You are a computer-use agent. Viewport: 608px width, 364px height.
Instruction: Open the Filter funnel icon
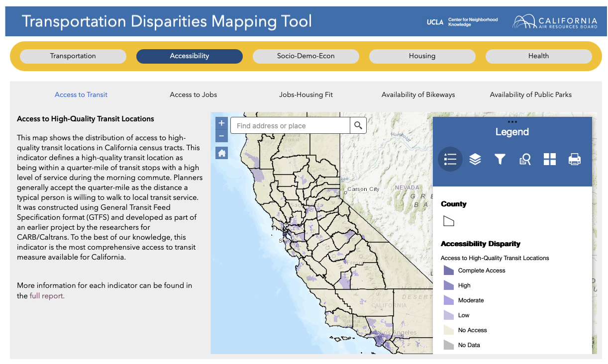pos(500,159)
